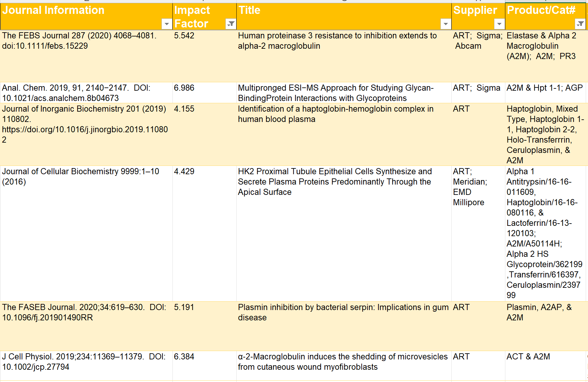Expand the Title column filter dropdown
This screenshot has width=588, height=382.
click(446, 24)
